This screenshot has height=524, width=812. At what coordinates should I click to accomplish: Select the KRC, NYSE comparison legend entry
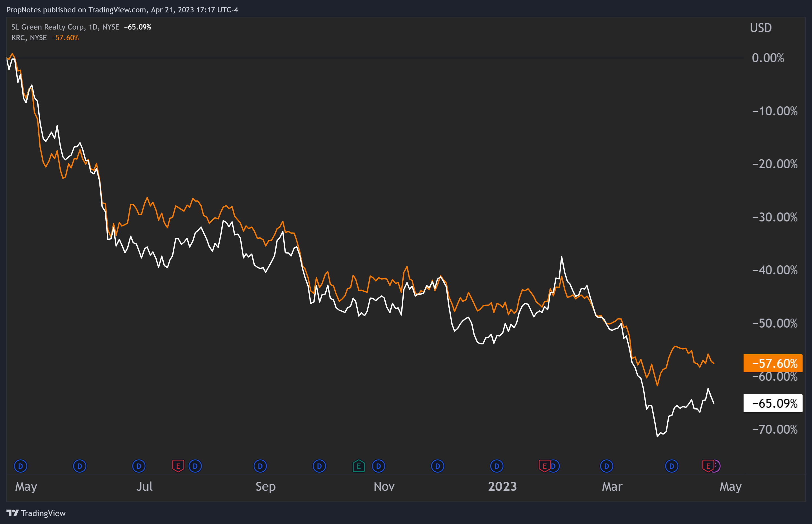pos(29,38)
